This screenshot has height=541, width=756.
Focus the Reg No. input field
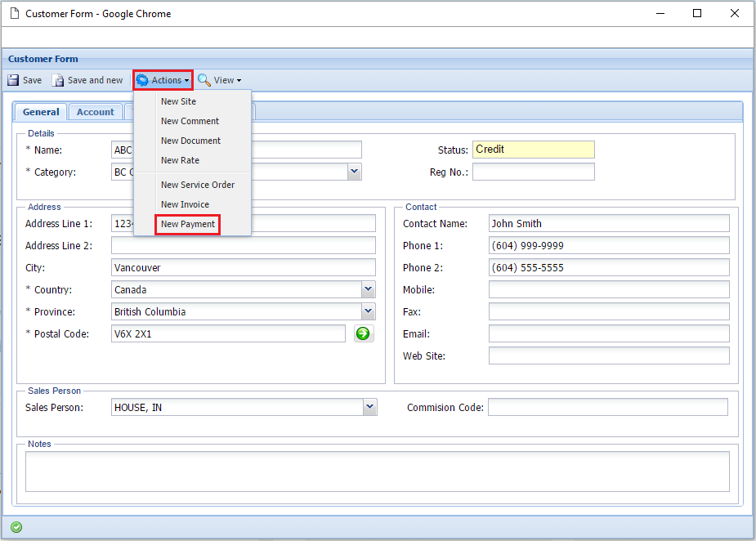coord(533,172)
